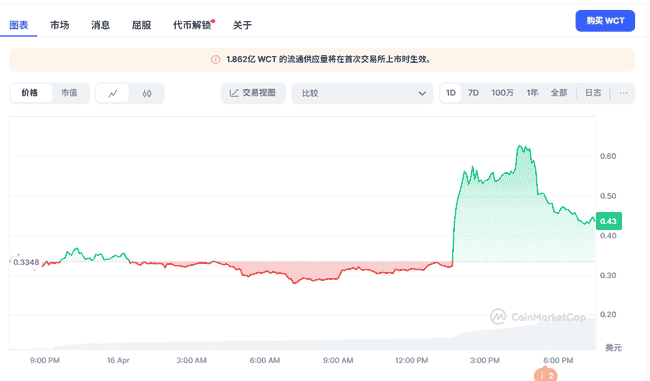The image size is (650, 381).
Task: Open the 交易视图 trading view
Action: point(253,93)
